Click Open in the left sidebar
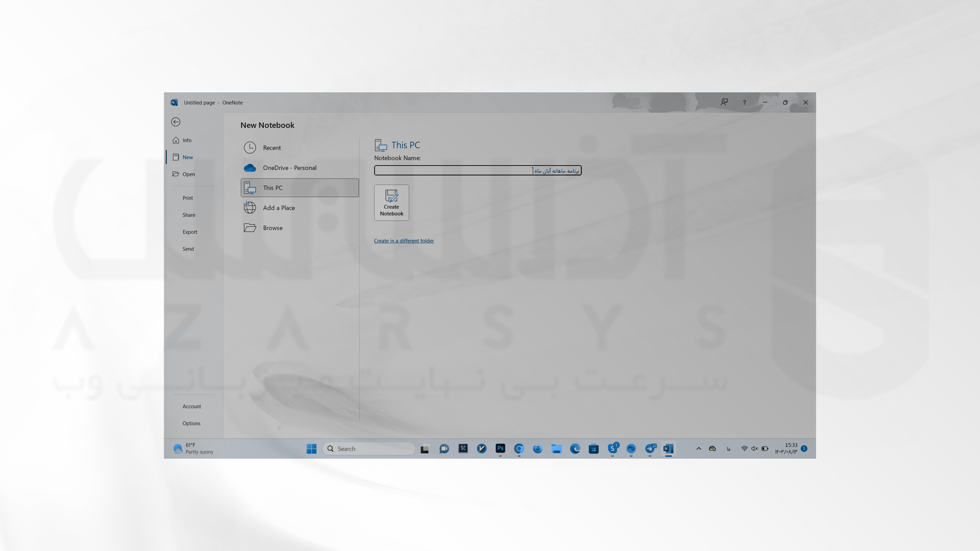This screenshot has height=551, width=980. [188, 173]
